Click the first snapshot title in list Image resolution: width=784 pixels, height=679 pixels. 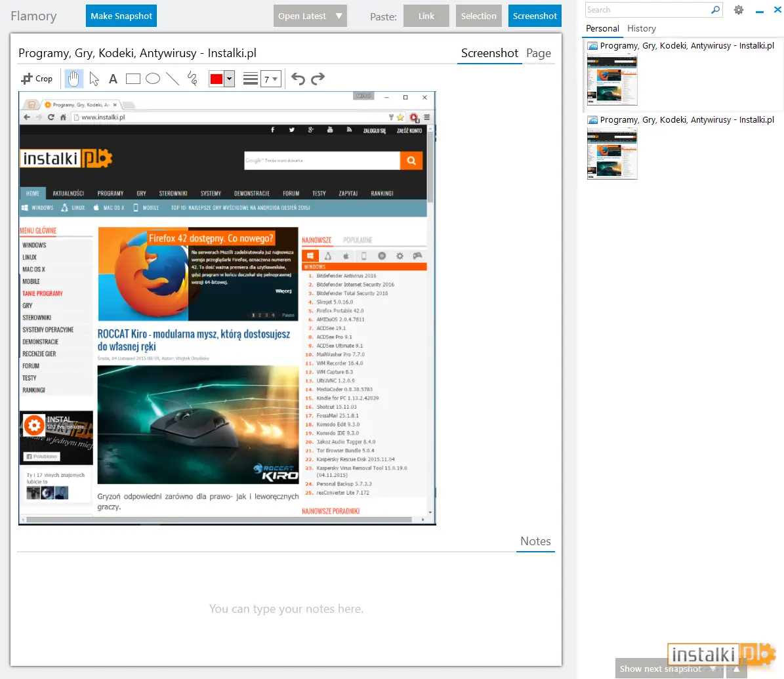click(686, 45)
